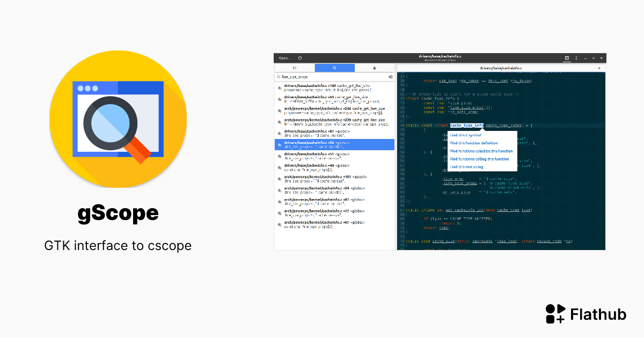The height and width of the screenshot is (338, 644).
Task: Open the vertical three-dot menu in titlebar
Action: (576, 58)
